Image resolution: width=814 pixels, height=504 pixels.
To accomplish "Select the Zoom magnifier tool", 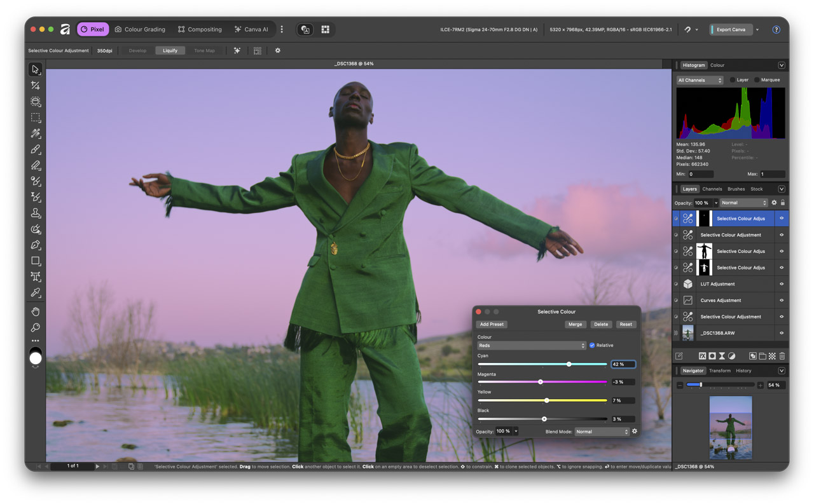I will click(x=36, y=327).
